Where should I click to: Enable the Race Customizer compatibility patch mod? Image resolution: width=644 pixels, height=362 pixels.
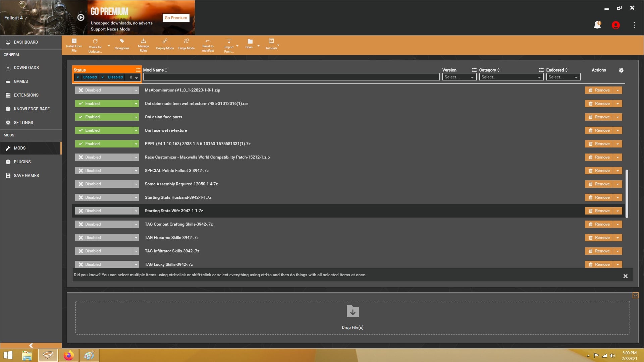coord(104,157)
